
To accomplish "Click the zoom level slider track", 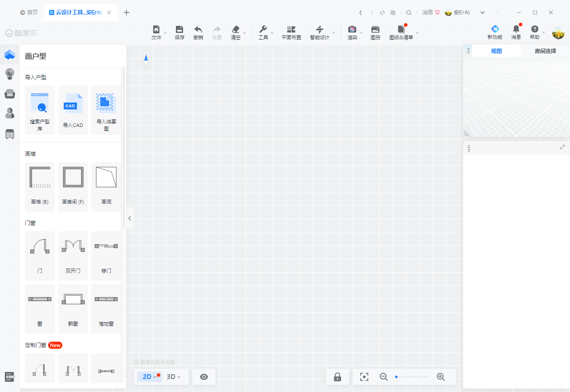I will tap(412, 377).
